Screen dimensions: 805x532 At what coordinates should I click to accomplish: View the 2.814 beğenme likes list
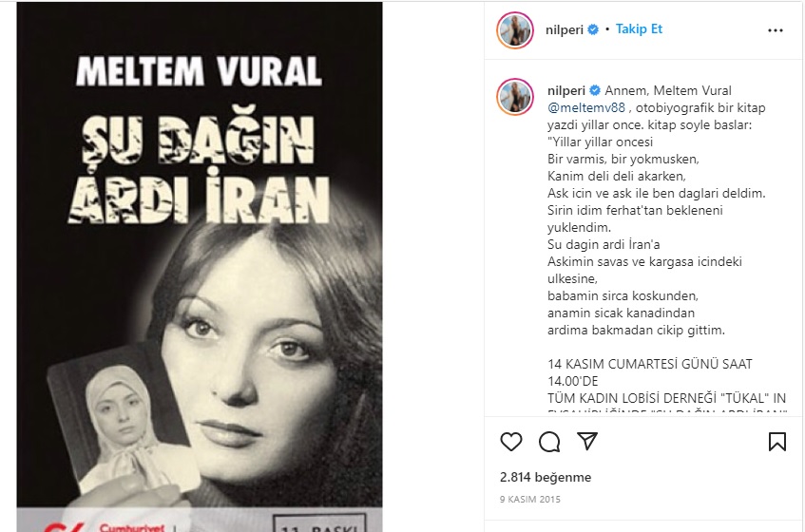pyautogui.click(x=546, y=477)
